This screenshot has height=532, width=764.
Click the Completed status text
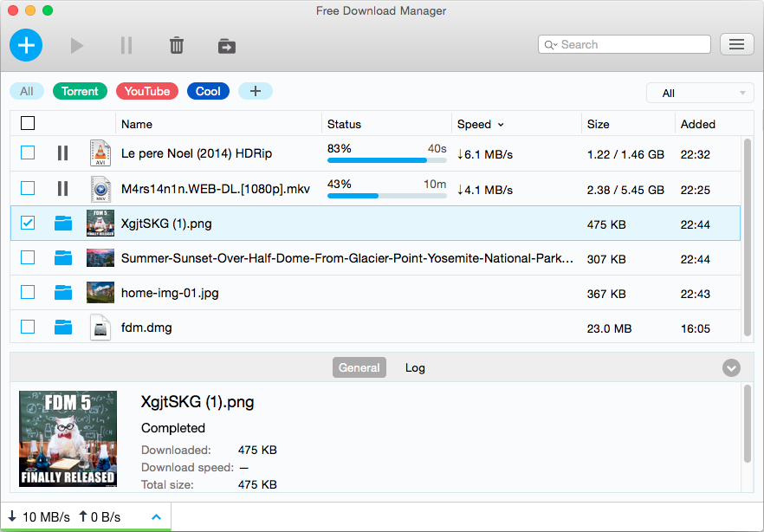pos(173,428)
